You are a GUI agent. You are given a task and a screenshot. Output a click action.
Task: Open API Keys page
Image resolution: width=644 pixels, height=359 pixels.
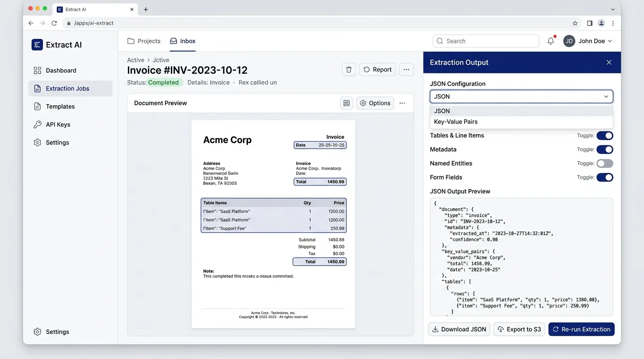70,124
